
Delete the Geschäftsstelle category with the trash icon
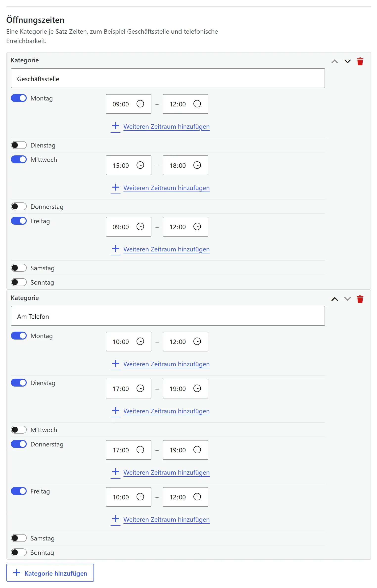click(x=360, y=61)
